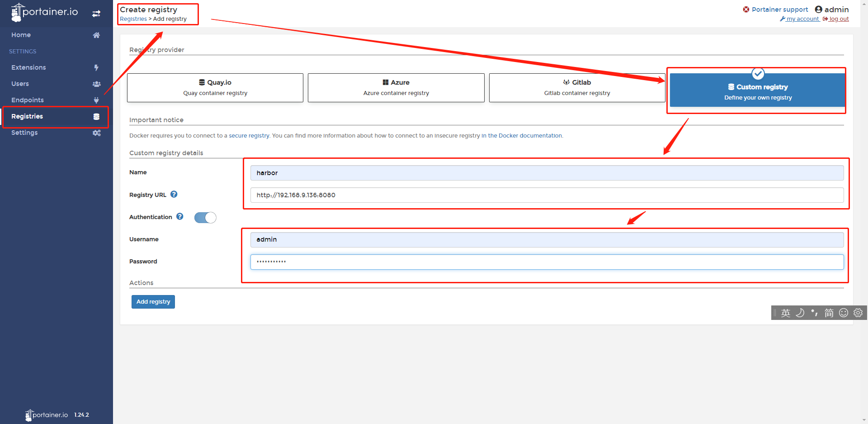The width and height of the screenshot is (868, 424).
Task: Select the Quay.io registry provider
Action: click(215, 88)
